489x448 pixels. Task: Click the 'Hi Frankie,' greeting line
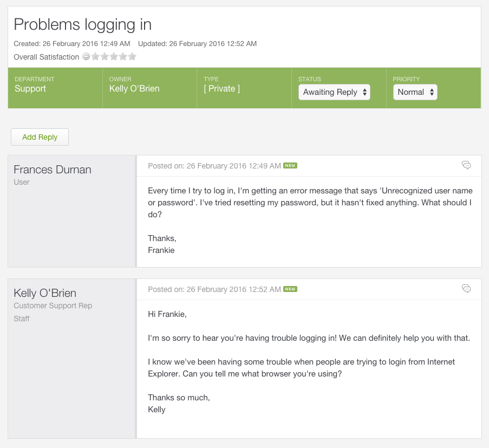coord(167,314)
